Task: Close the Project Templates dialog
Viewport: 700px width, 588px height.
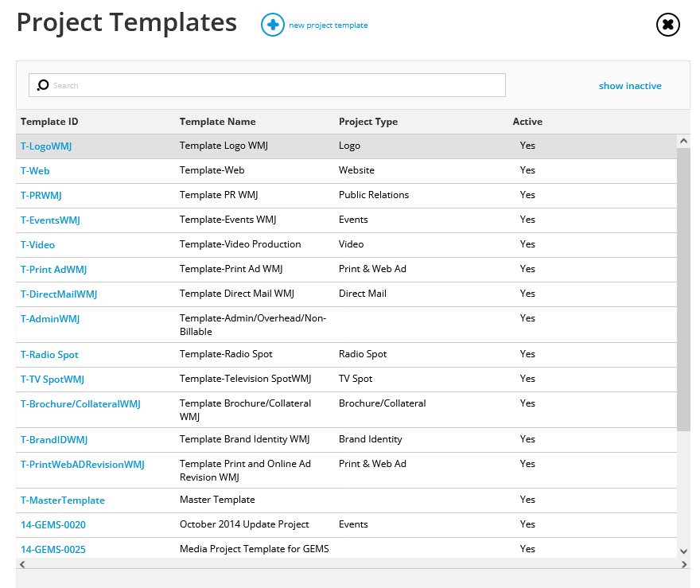Action: pyautogui.click(x=667, y=25)
